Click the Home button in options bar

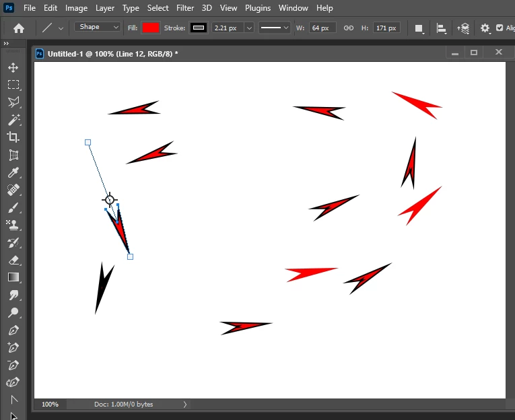tap(19, 28)
